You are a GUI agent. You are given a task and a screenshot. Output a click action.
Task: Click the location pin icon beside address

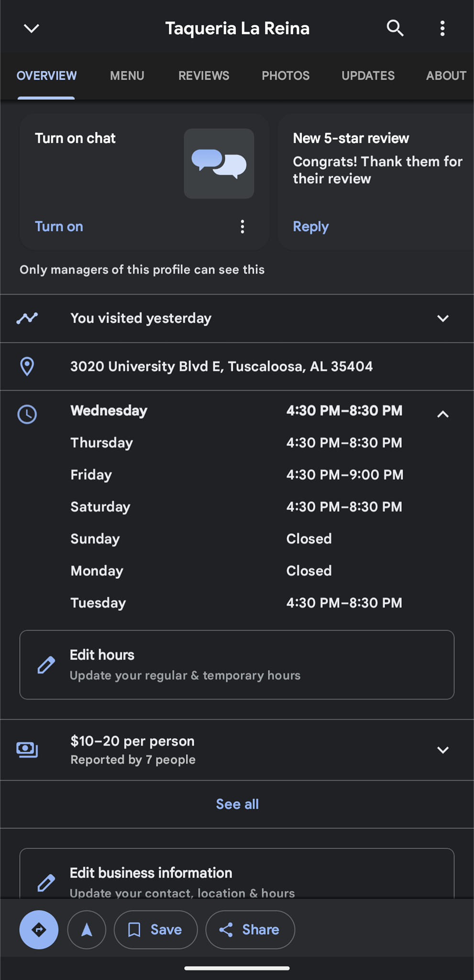27,367
